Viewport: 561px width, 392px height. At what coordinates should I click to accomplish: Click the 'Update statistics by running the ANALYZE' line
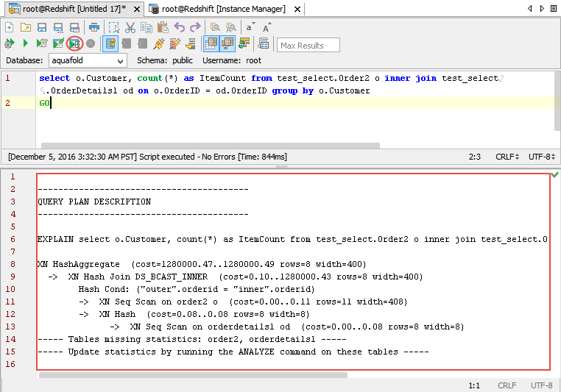pos(233,352)
